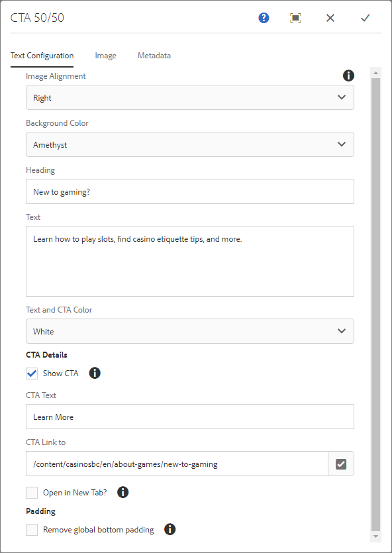Switch to the Metadata tab
This screenshot has width=392, height=553.
pyautogui.click(x=154, y=56)
